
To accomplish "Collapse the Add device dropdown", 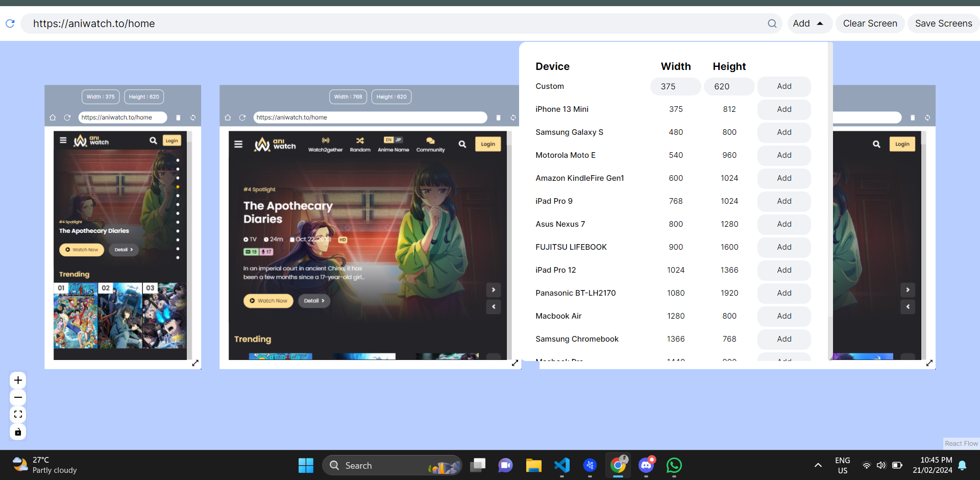I will point(810,23).
